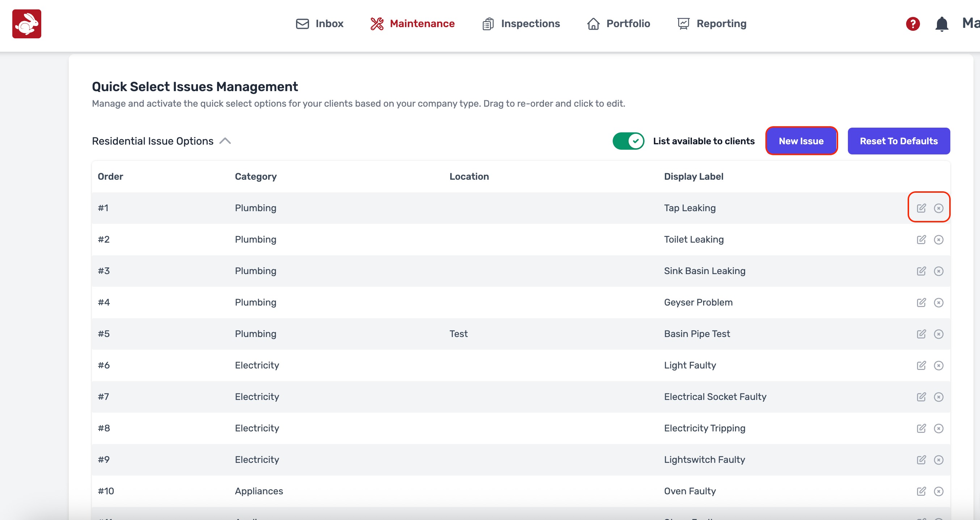980x520 pixels.
Task: Delete the Electricity Tripping issue
Action: click(x=938, y=429)
